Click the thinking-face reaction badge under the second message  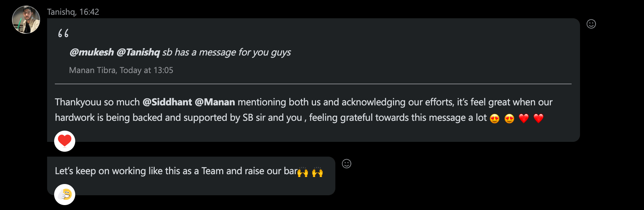click(x=65, y=194)
